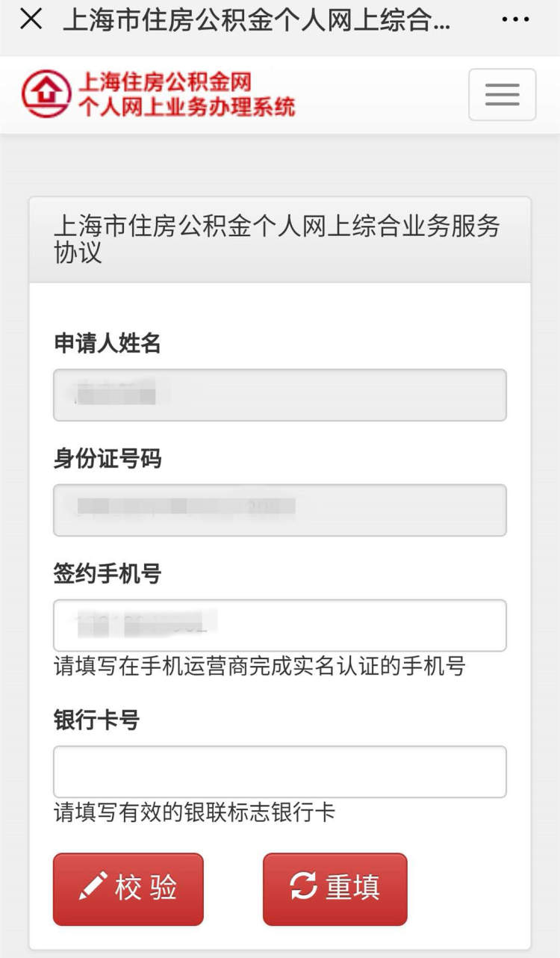Click the 综合业务服务协议 panel heading
Screen dimensions: 560x958
click(277, 239)
